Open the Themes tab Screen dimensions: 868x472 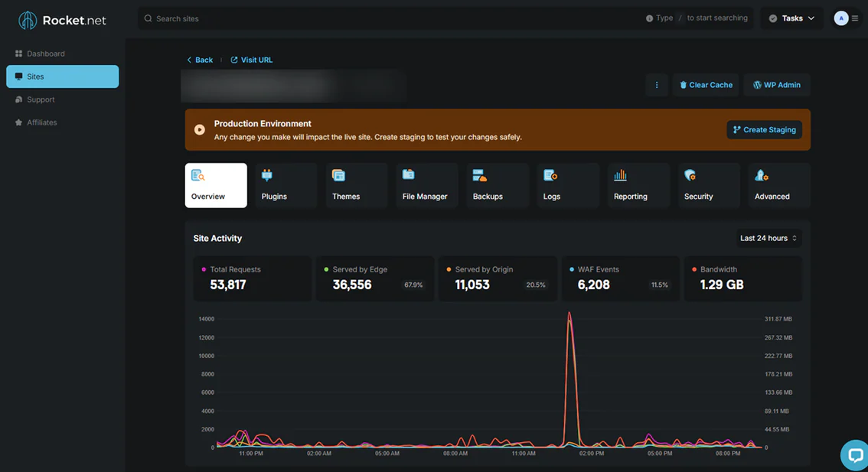point(357,185)
